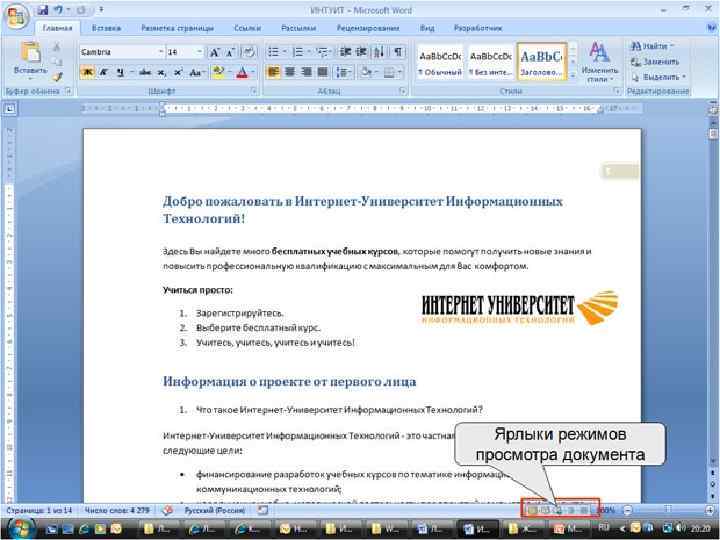
Task: Open the Change Styles (Изменить стили) dropdown
Action: coord(599,62)
